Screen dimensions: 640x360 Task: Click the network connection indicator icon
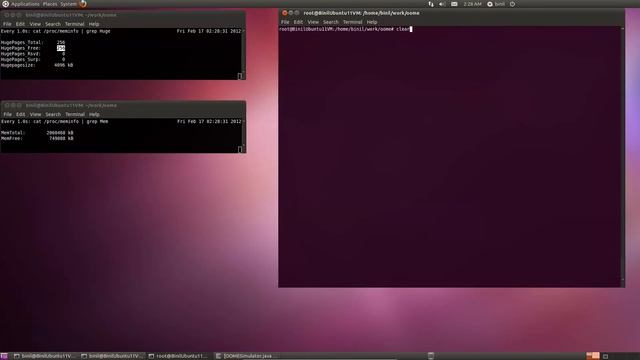click(x=431, y=4)
